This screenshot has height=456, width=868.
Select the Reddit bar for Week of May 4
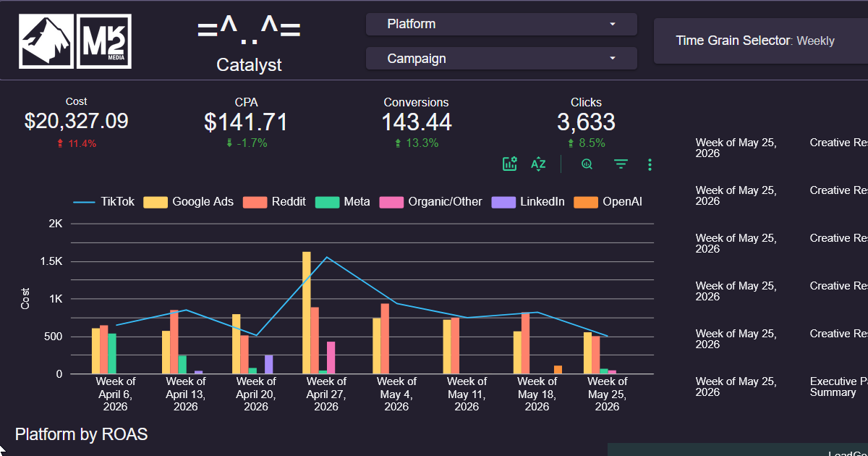pos(385,339)
